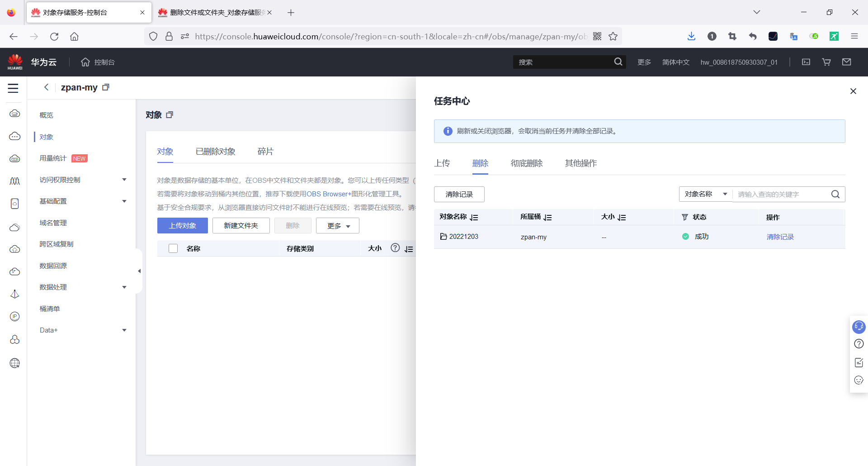Click the 上传对象 button

(182, 225)
